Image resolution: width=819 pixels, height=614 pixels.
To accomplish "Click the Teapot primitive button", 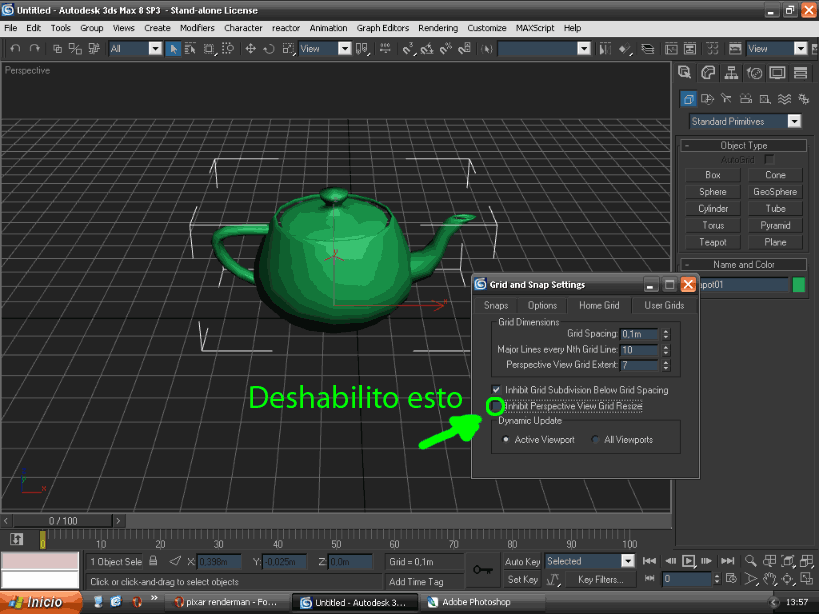I will tap(712, 242).
